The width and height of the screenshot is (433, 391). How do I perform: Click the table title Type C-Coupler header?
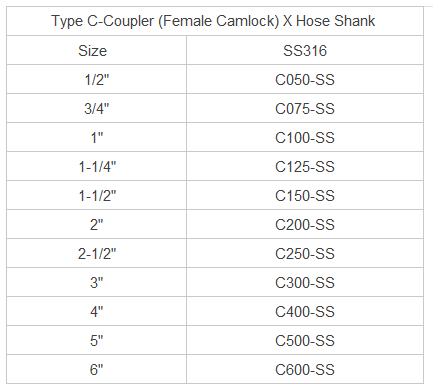(x=213, y=21)
